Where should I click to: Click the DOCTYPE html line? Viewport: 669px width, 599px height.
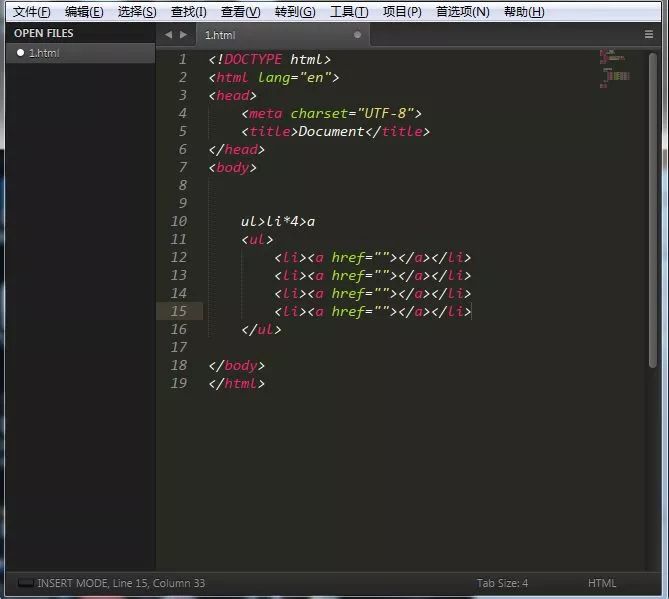click(x=270, y=59)
